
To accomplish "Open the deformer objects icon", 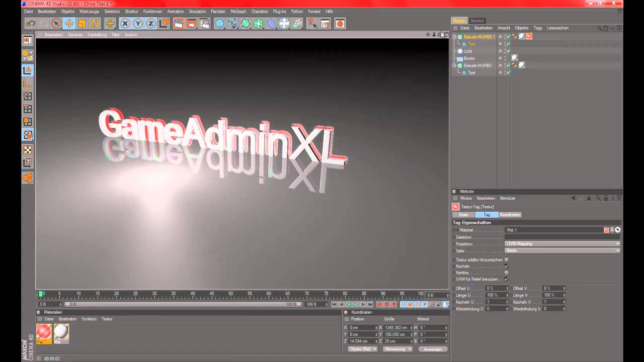I will (x=271, y=24).
